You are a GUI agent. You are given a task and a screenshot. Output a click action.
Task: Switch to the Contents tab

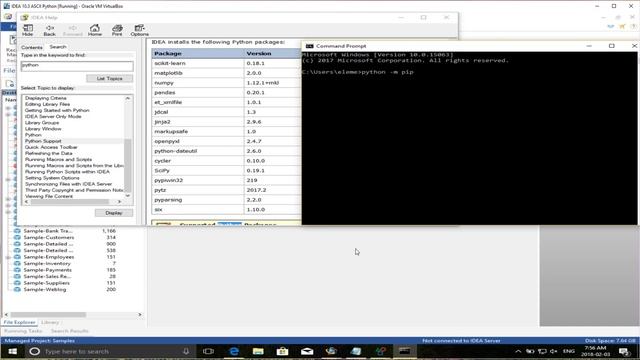pyautogui.click(x=32, y=47)
